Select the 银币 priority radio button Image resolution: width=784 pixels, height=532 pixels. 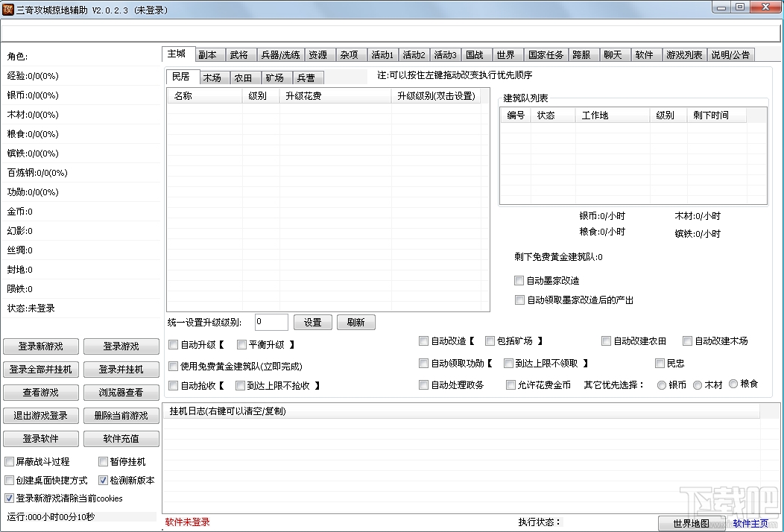pos(662,385)
